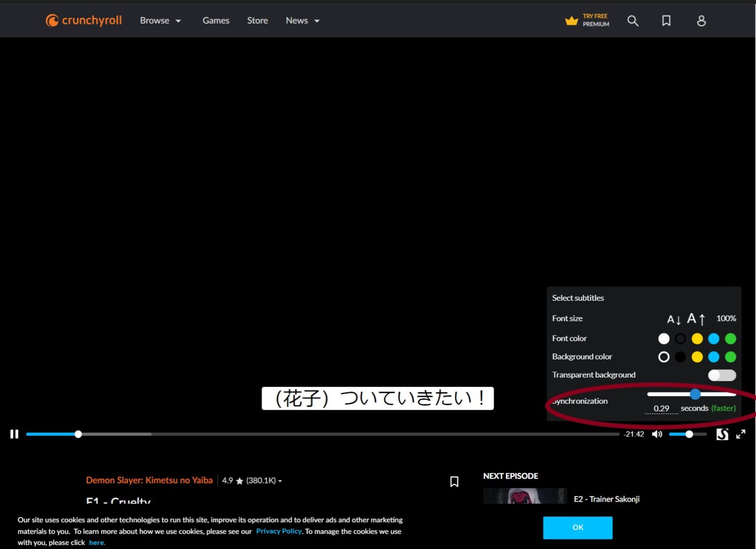Accept cookies with OK button

[577, 527]
